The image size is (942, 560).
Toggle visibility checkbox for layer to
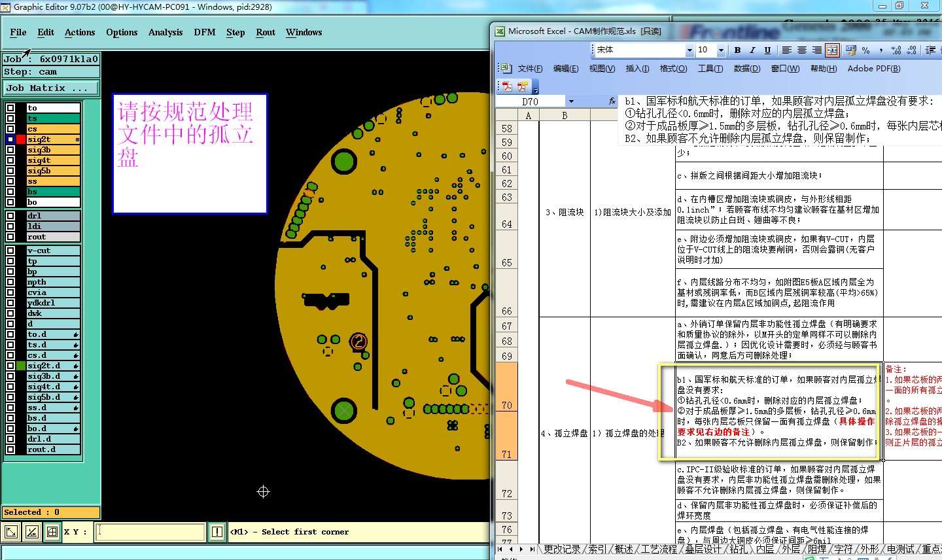click(x=10, y=108)
